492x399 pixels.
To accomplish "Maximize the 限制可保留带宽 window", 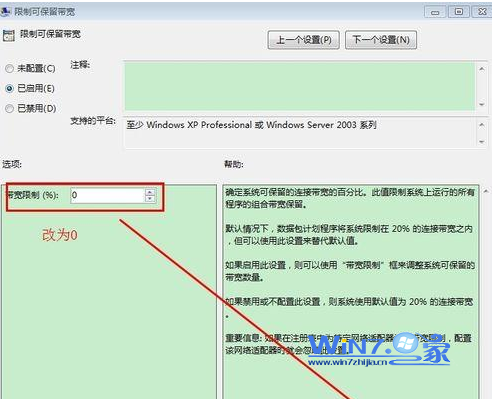I will (x=458, y=12).
